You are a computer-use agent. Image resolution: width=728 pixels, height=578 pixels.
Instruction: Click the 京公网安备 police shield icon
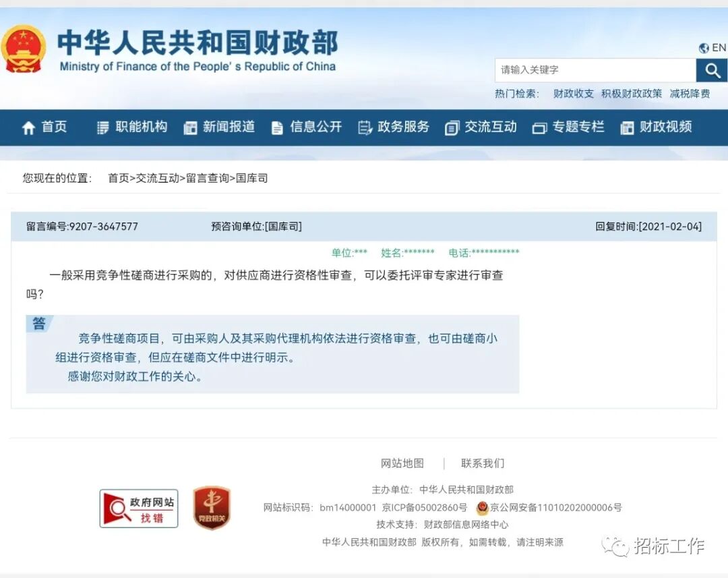pyautogui.click(x=483, y=508)
